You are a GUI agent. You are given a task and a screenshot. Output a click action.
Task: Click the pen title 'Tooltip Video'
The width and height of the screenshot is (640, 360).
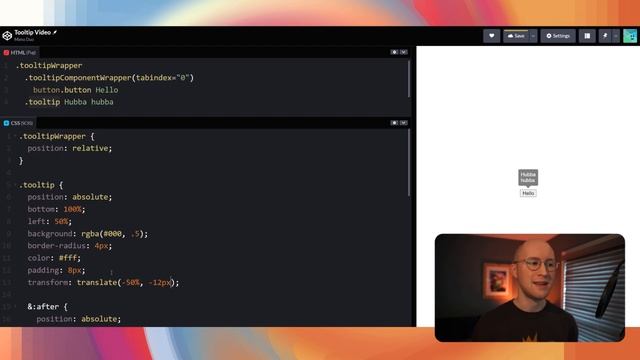click(x=33, y=32)
